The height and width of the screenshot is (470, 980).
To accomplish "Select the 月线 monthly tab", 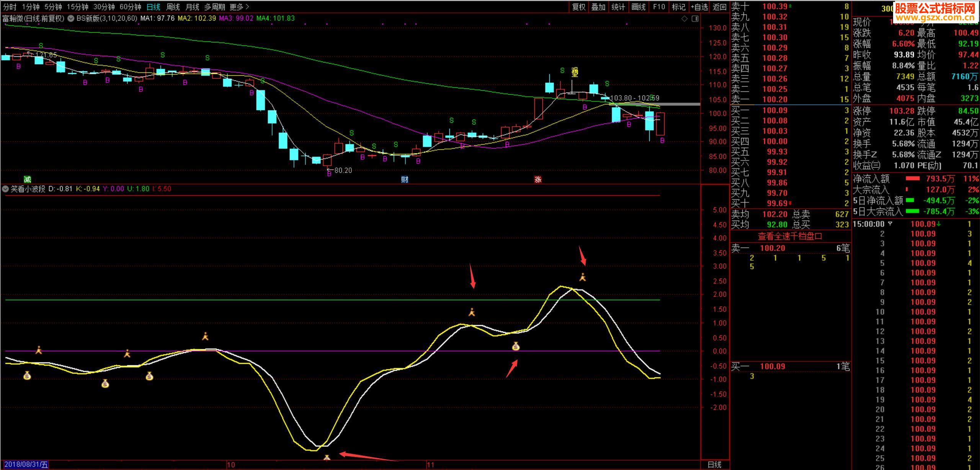I will click(x=192, y=7).
